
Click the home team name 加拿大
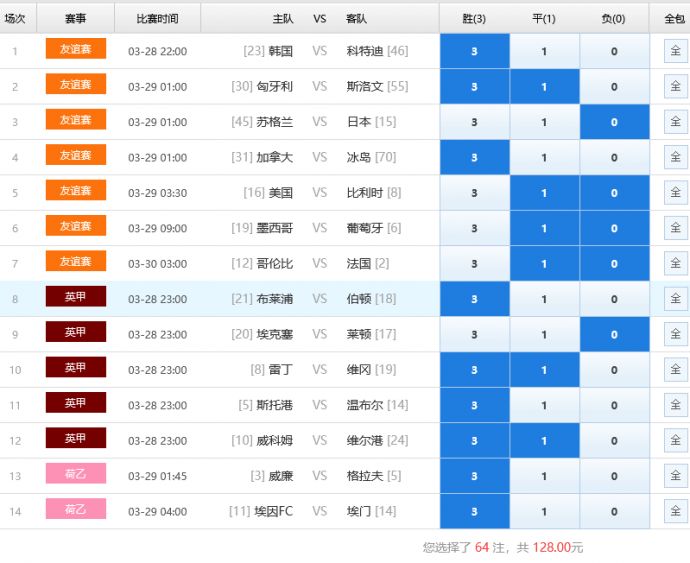pyautogui.click(x=275, y=157)
